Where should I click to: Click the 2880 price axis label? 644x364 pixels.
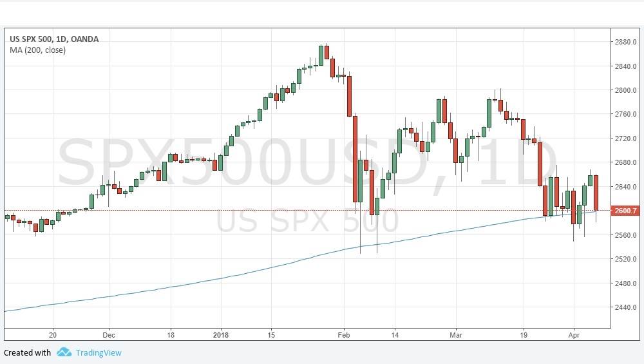click(626, 42)
